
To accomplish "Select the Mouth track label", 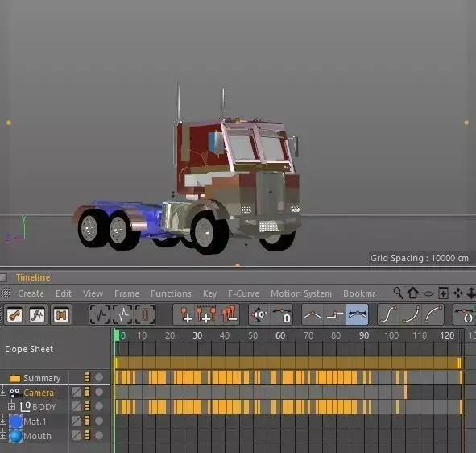I will [38, 436].
